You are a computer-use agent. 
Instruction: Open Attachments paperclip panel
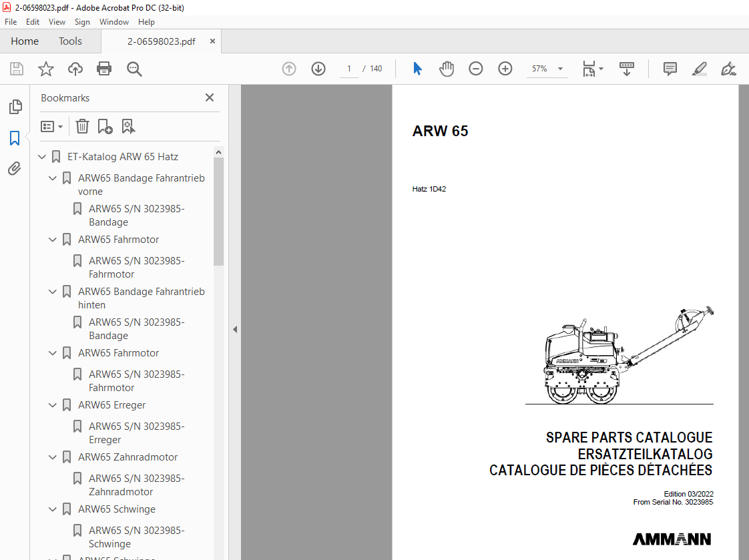[15, 168]
